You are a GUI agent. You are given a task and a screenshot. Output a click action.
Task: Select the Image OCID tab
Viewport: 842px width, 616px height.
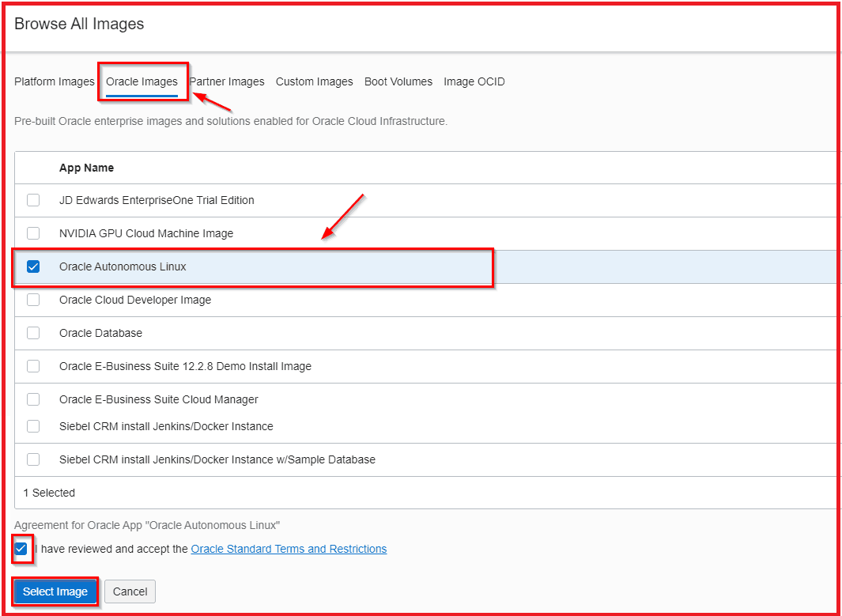click(474, 81)
